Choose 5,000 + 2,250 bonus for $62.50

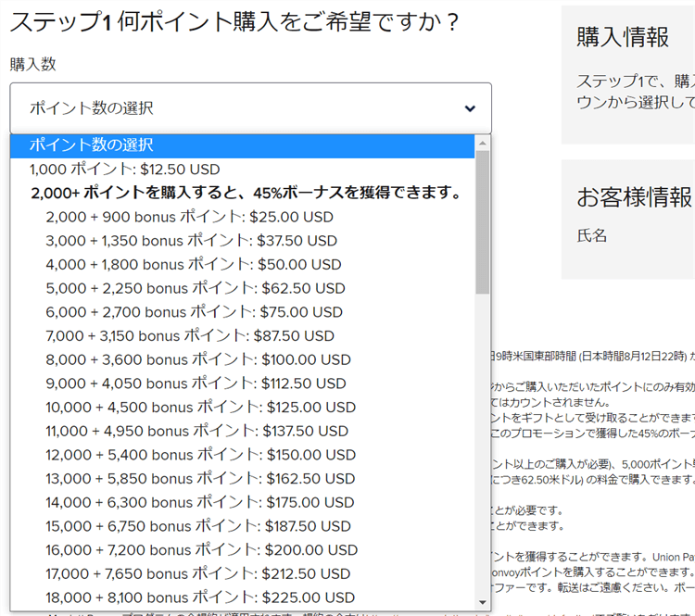tap(195, 288)
